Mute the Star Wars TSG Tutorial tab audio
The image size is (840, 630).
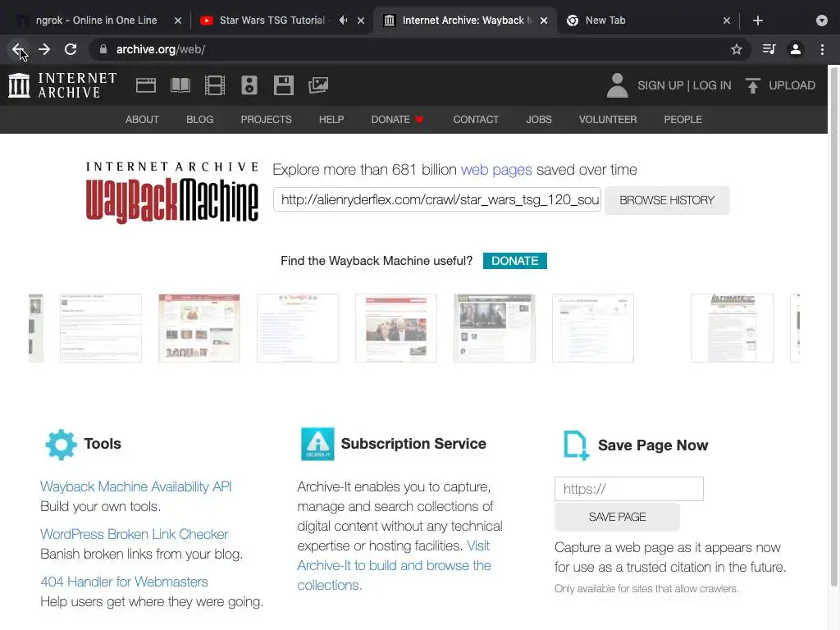pos(343,21)
